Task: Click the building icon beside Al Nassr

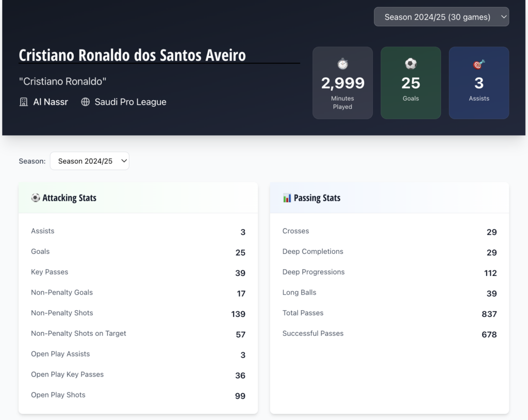Action: tap(24, 102)
